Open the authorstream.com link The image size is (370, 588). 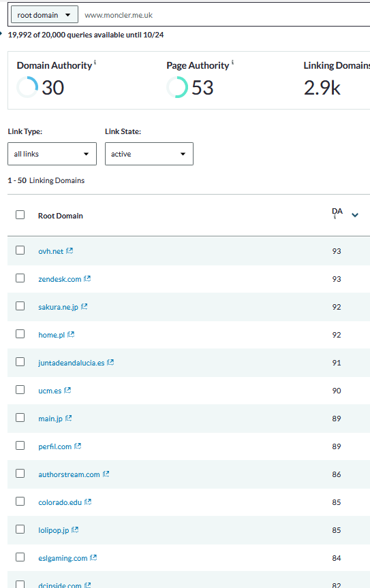(x=69, y=474)
